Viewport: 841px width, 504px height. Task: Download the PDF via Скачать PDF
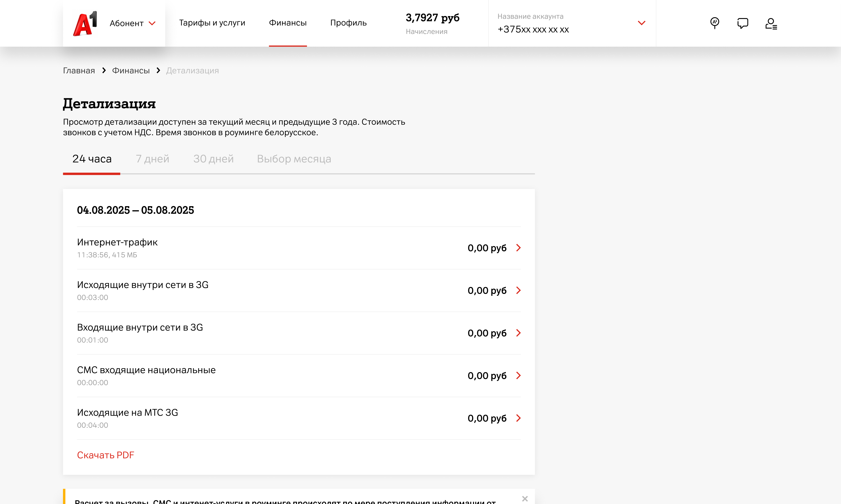[105, 455]
